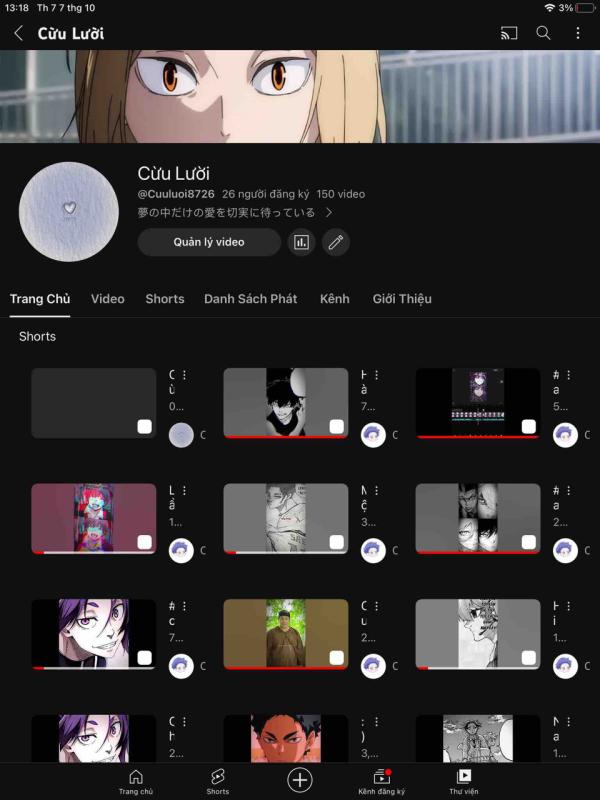Open the purple editing-screen video thumbnail
This screenshot has width=600, height=800.
click(x=478, y=403)
